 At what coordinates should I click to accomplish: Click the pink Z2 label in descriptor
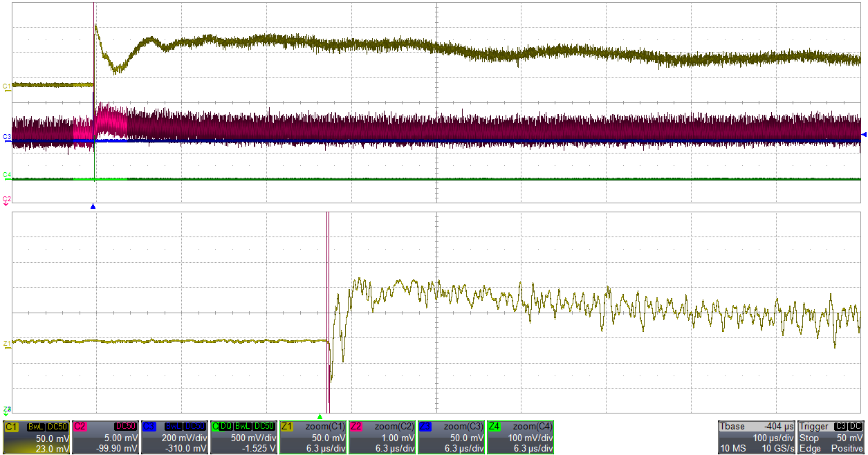356,427
